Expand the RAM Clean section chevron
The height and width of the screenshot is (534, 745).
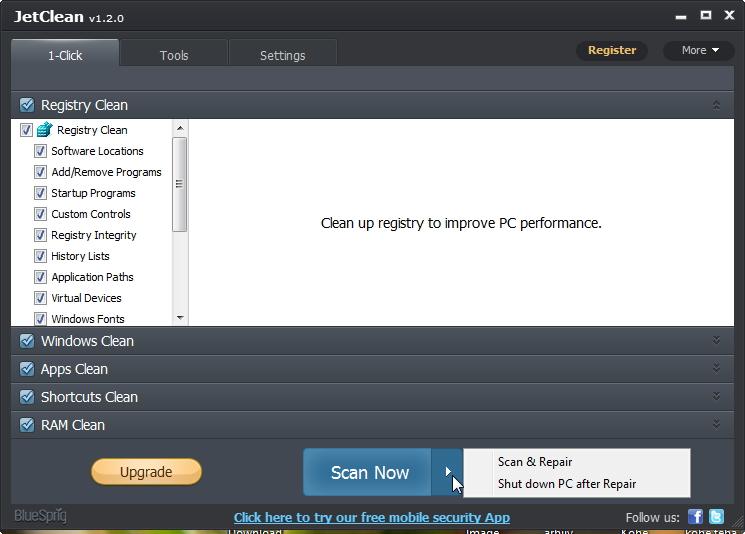click(x=716, y=425)
